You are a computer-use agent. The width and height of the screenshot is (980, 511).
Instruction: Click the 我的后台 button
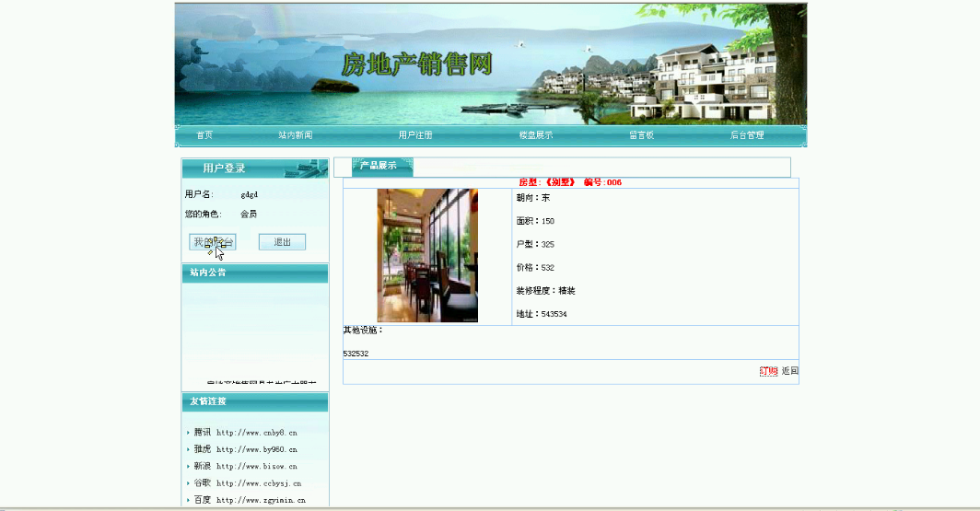pos(213,242)
